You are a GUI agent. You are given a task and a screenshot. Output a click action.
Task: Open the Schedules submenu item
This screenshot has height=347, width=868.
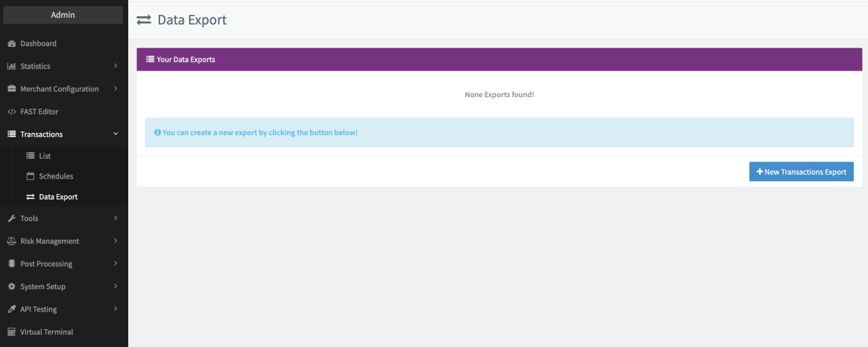(56, 177)
